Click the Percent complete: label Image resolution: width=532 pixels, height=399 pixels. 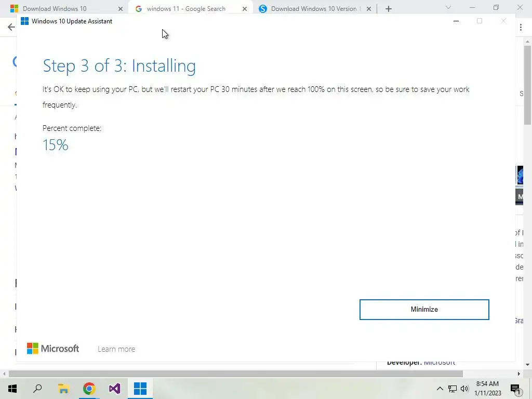tap(72, 128)
